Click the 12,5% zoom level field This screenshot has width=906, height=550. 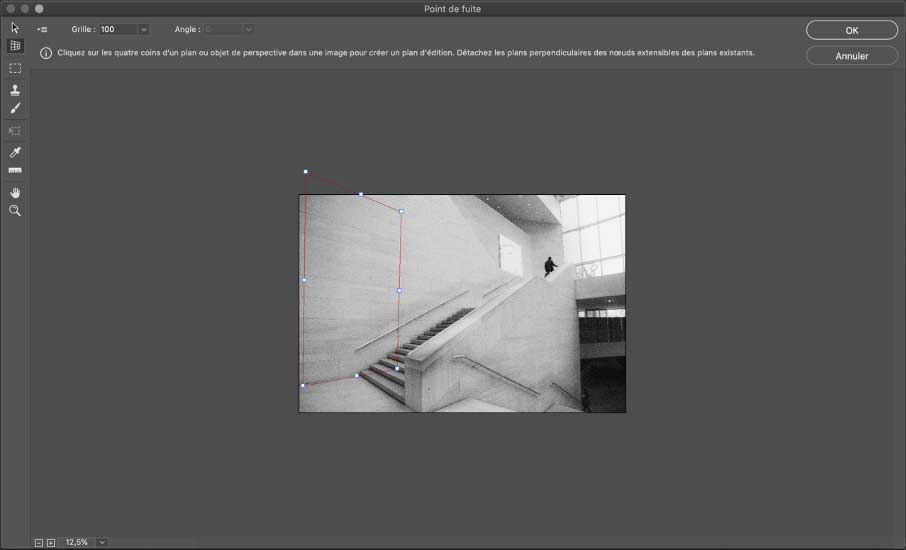click(77, 542)
